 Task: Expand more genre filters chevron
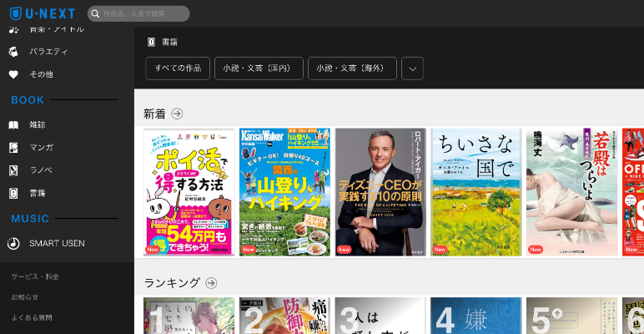point(412,68)
